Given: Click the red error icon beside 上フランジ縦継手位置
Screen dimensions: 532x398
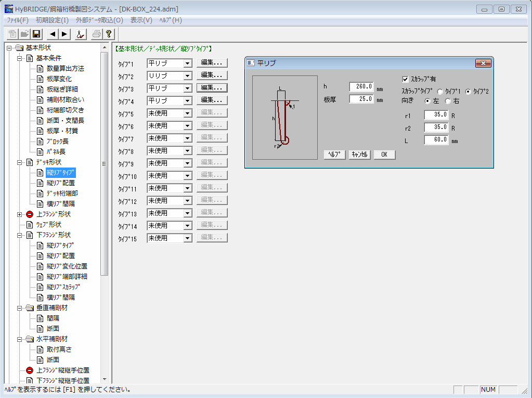Looking at the screenshot, I should (x=30, y=370).
